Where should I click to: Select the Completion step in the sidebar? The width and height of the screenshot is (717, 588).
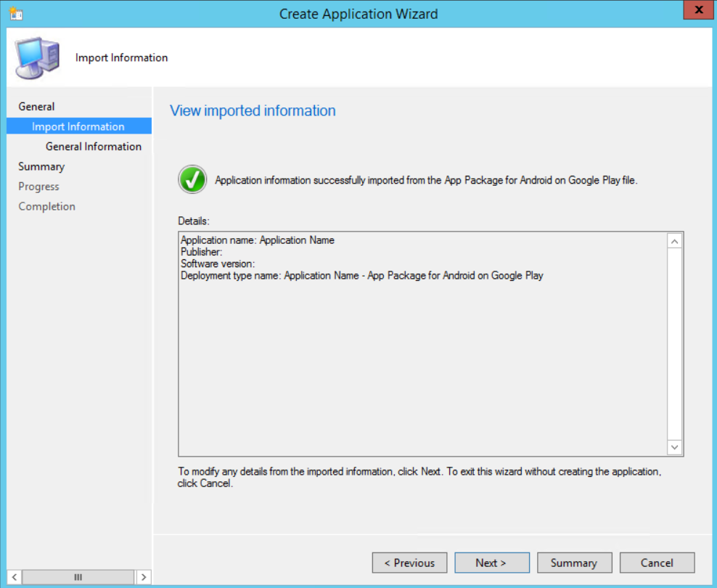[x=46, y=206]
